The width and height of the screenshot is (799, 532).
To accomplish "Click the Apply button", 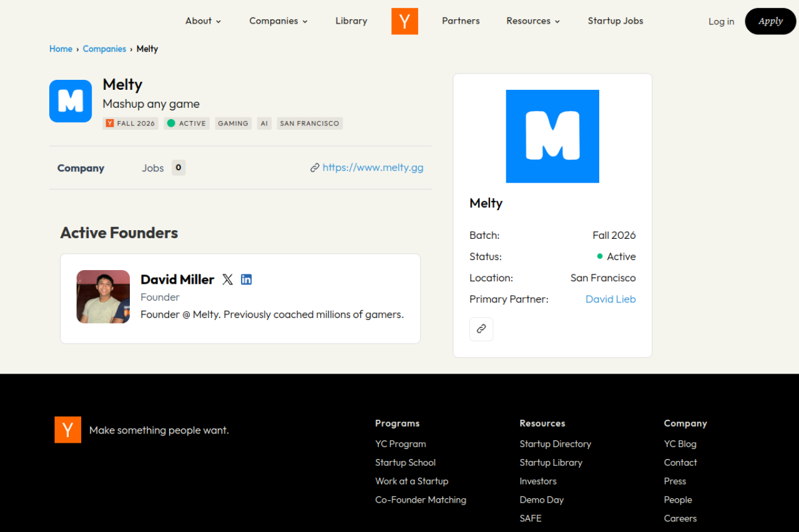I will coord(770,21).
